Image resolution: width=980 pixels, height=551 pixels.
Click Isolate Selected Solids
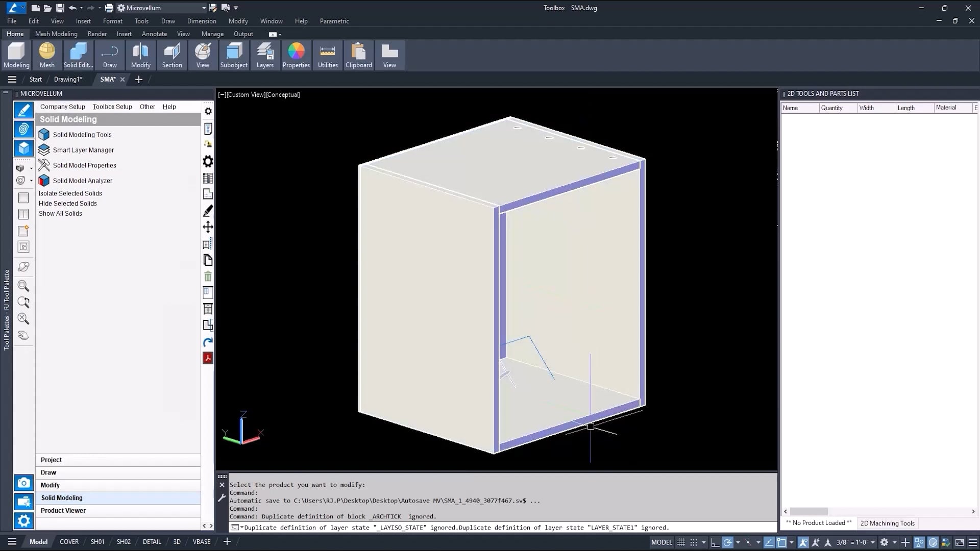click(x=70, y=193)
